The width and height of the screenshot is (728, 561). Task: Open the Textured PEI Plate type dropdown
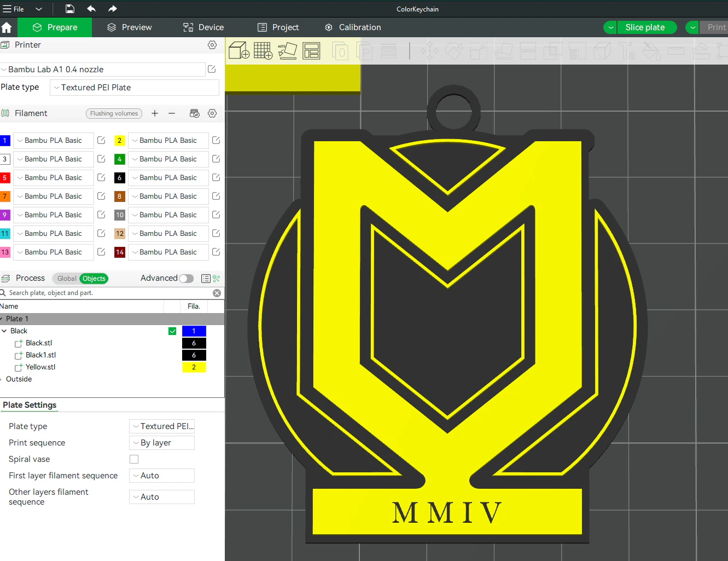pos(135,88)
